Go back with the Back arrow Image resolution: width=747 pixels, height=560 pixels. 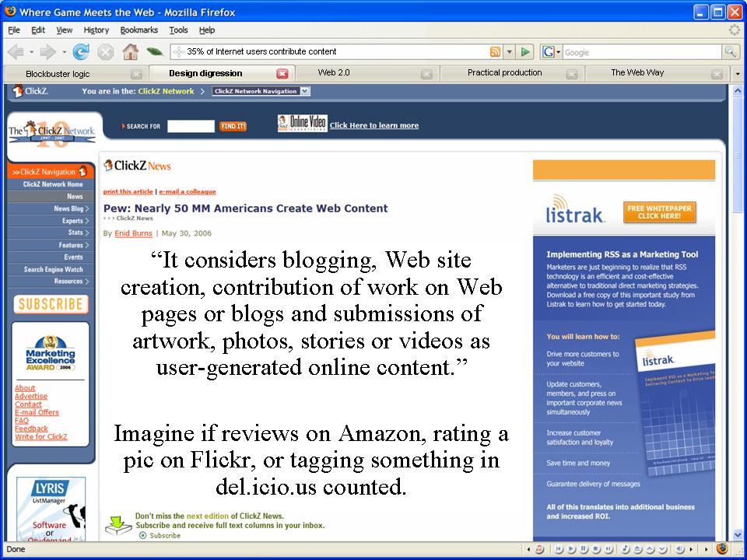tap(16, 52)
